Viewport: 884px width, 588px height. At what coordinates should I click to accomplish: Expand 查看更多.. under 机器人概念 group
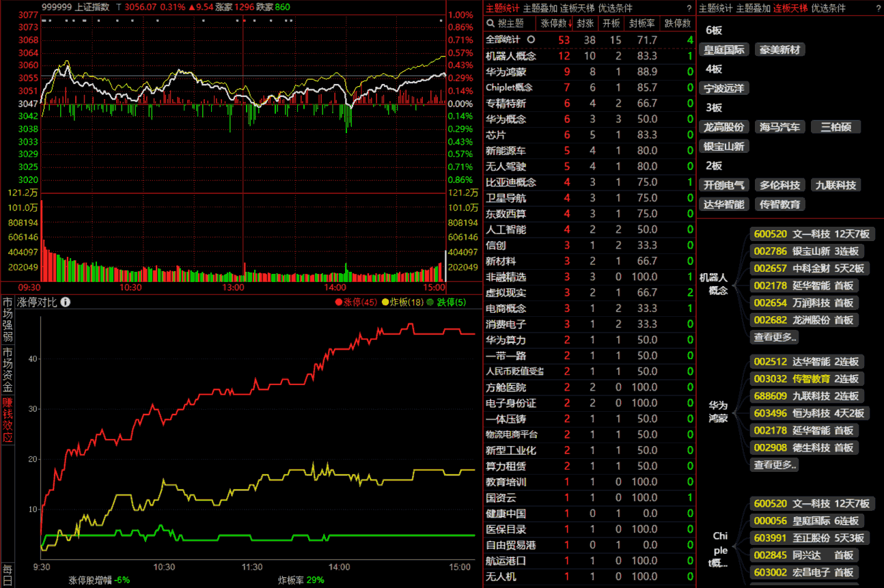point(775,337)
